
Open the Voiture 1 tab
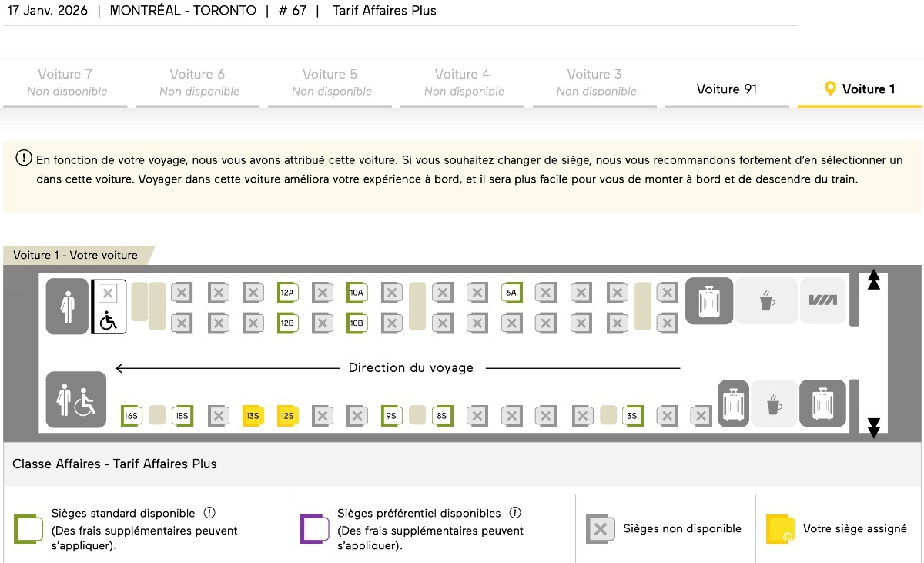[859, 89]
